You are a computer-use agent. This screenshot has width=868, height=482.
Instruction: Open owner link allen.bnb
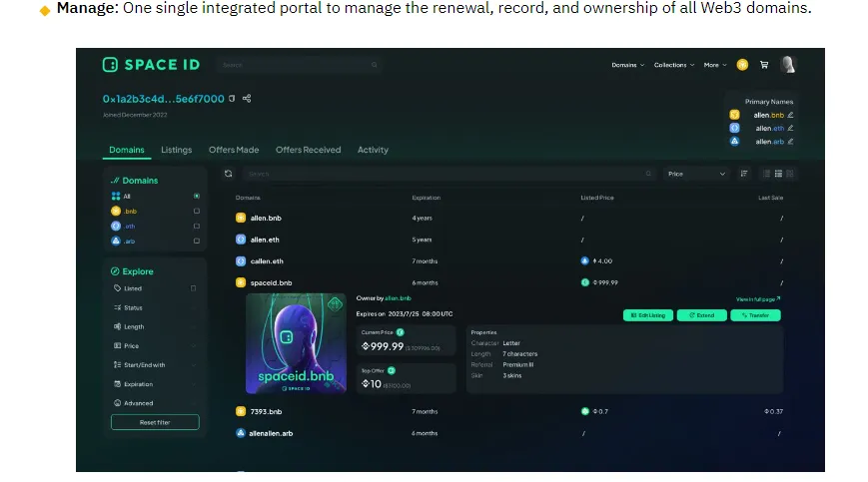pyautogui.click(x=398, y=298)
